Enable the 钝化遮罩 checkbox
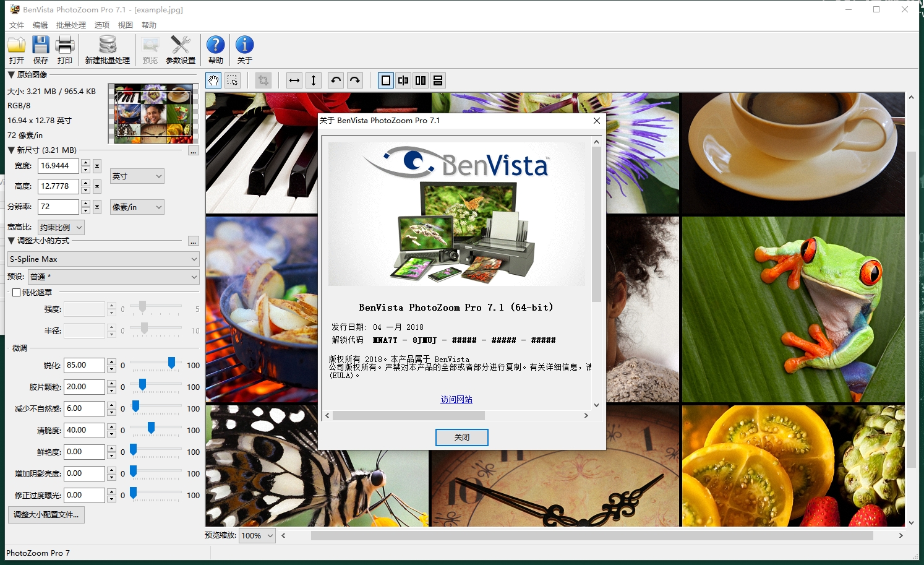The width and height of the screenshot is (924, 565). (x=16, y=292)
